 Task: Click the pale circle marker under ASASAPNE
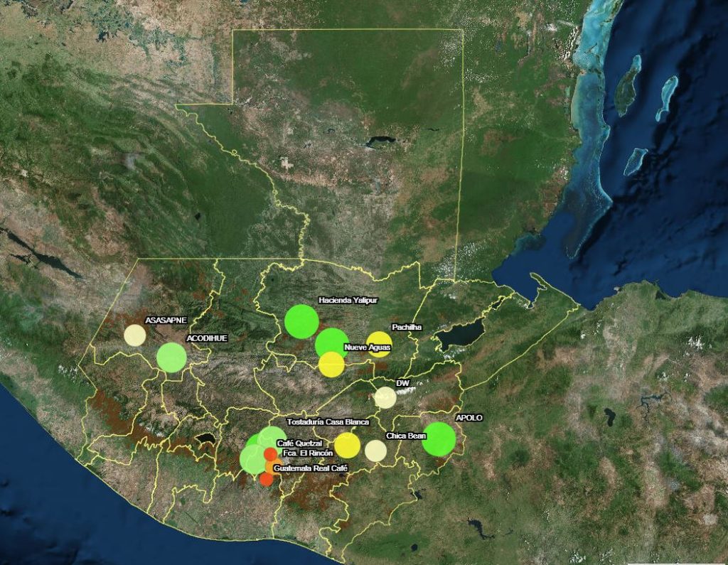(x=134, y=335)
